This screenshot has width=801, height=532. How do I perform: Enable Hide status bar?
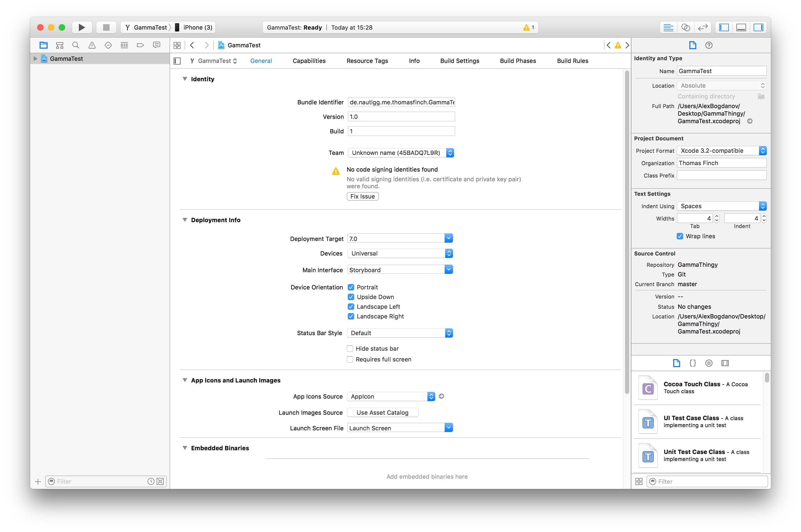[x=350, y=349]
